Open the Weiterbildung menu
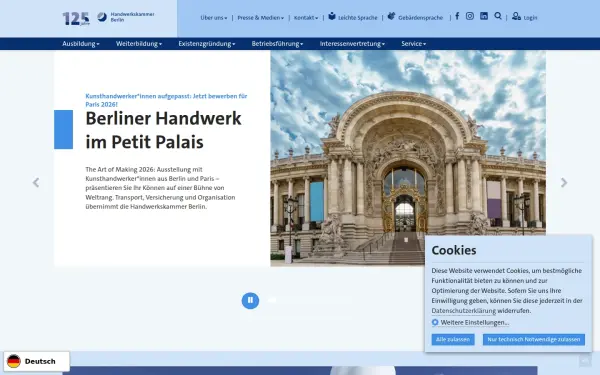Image resolution: width=600 pixels, height=375 pixels. click(x=139, y=44)
